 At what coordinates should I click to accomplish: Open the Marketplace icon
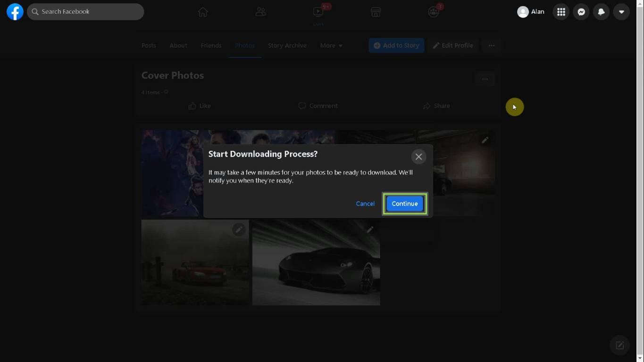pos(376,12)
